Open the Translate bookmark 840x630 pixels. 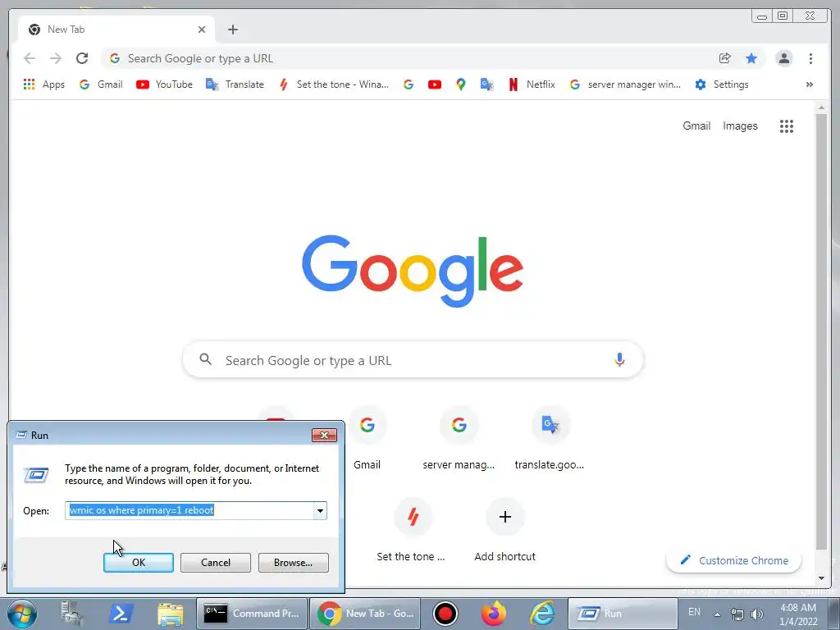coord(235,84)
